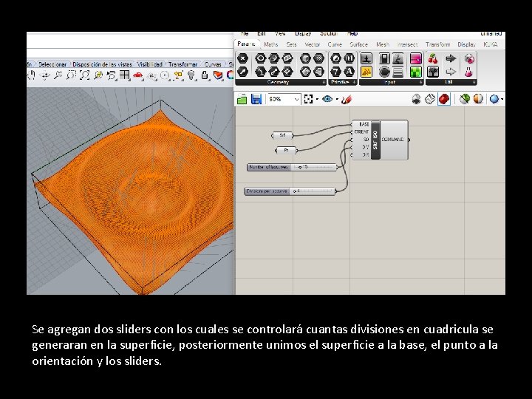Expand the Input panel arrow
The height and width of the screenshot is (399, 532).
point(420,82)
